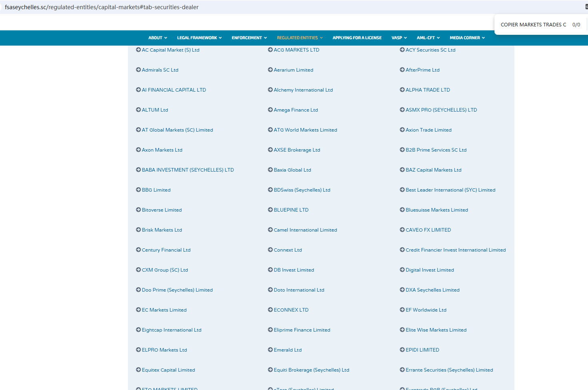Click arrow icon beside B2B Prime Services SC Ltd
Viewport: 588px width, 390px height.
click(402, 150)
